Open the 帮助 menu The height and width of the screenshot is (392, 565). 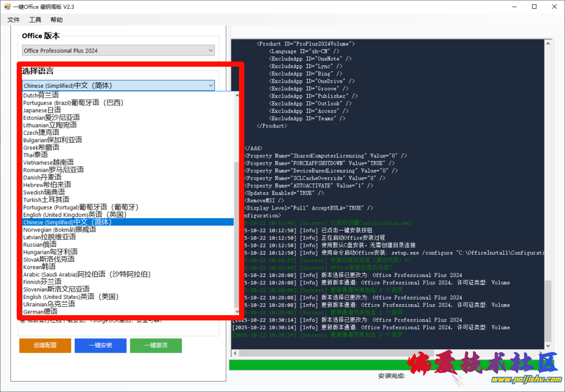tap(56, 20)
